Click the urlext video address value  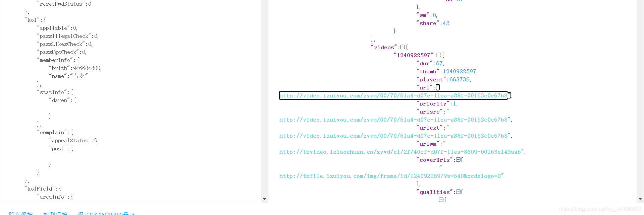click(393, 136)
